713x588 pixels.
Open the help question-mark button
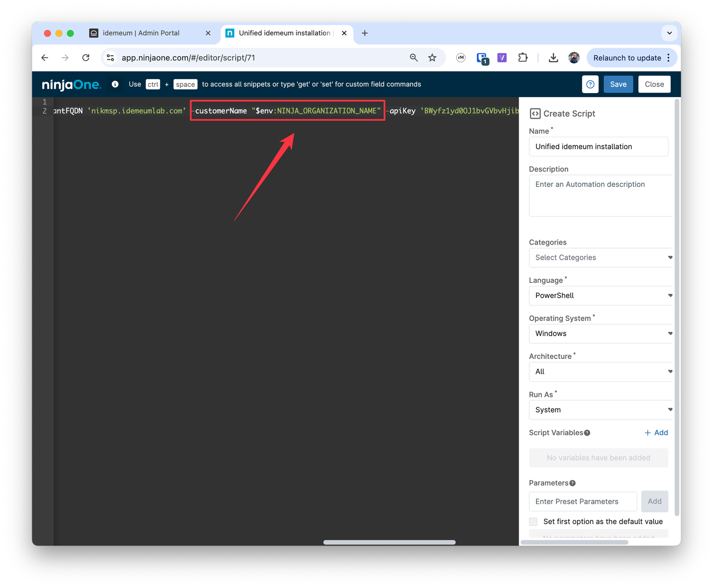click(x=590, y=84)
